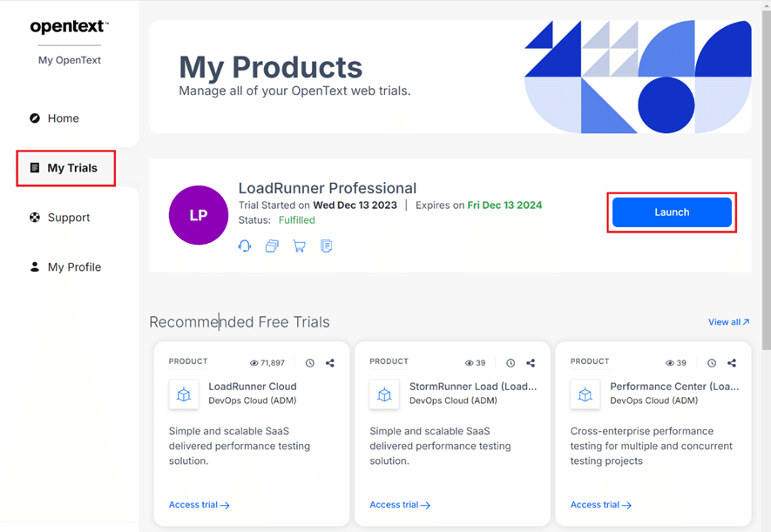The height and width of the screenshot is (532, 771).
Task: Select My Trials in the sidebar
Action: click(65, 168)
